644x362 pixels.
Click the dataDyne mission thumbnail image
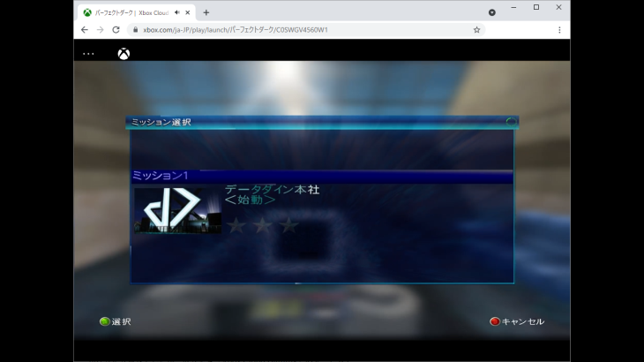click(176, 210)
